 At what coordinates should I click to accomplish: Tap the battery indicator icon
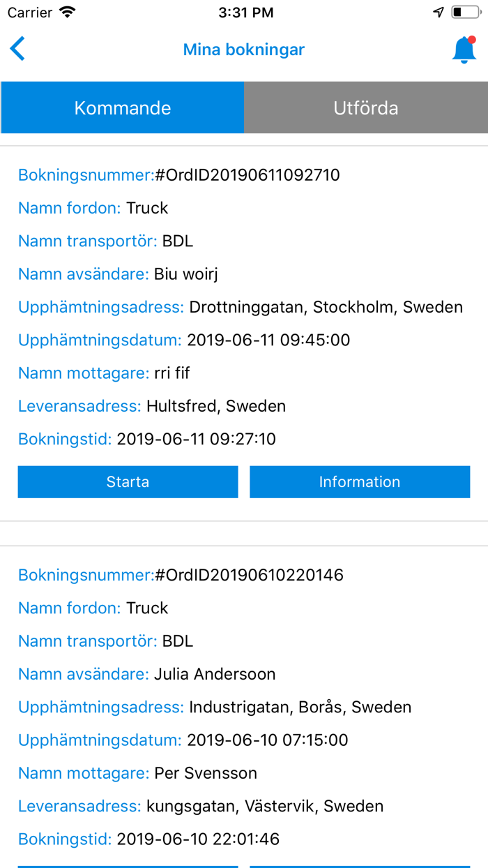click(465, 13)
